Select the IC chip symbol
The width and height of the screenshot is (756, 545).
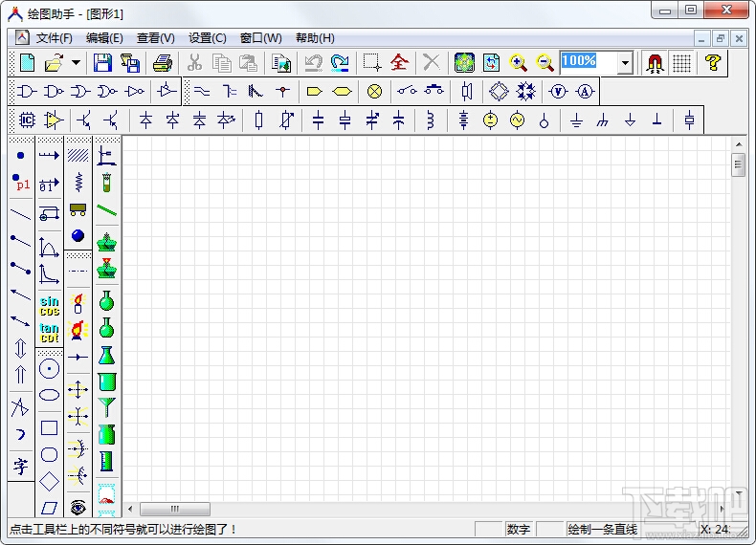click(x=27, y=120)
